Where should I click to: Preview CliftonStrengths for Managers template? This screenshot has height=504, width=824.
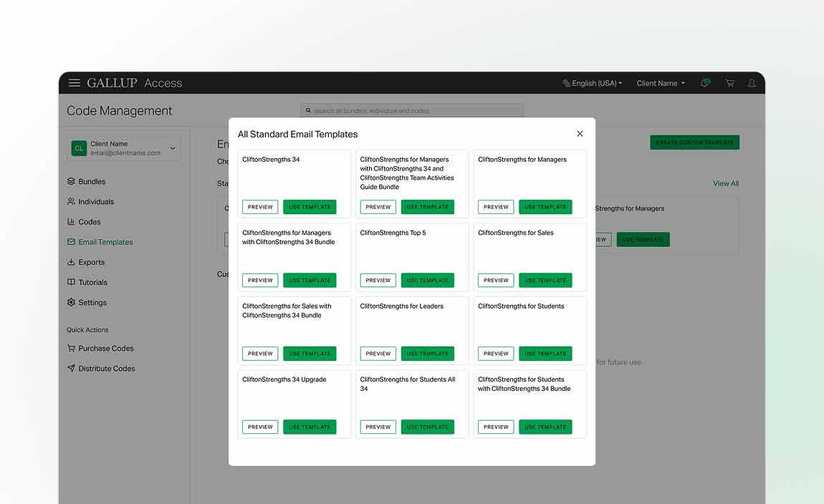496,207
